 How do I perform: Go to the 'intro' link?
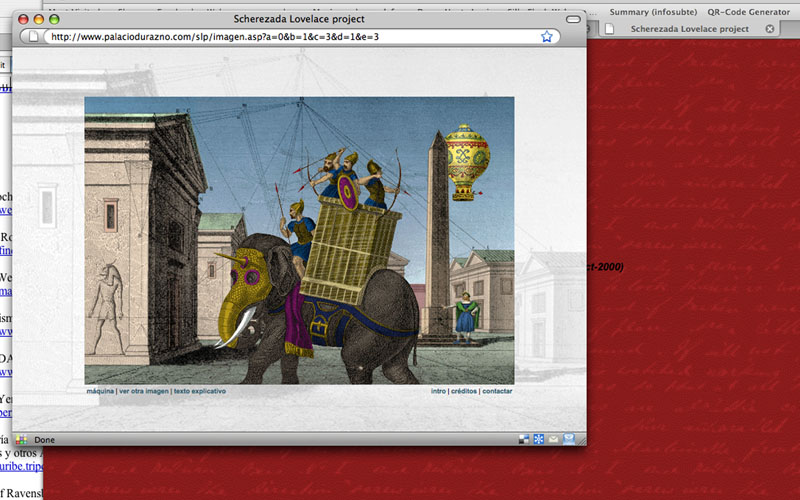coord(438,391)
